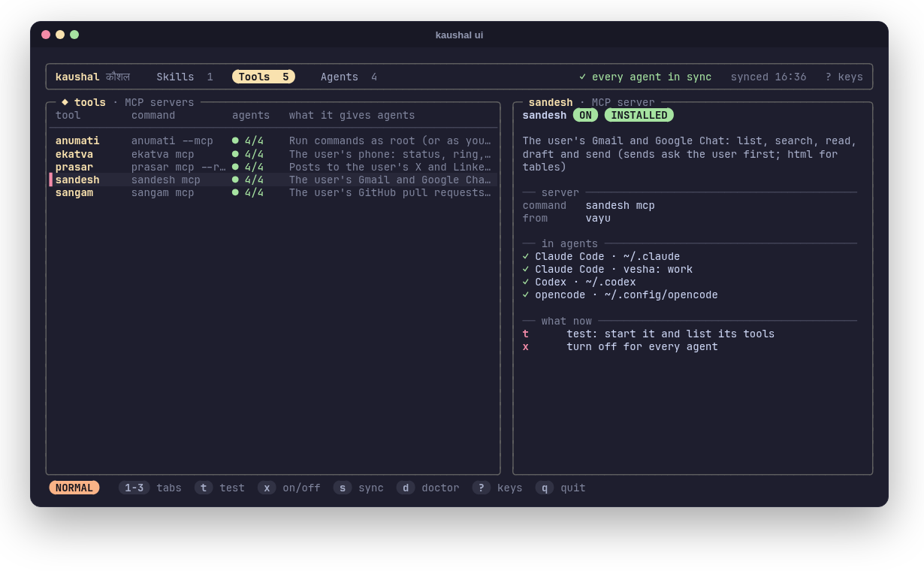The width and height of the screenshot is (924, 571).
Task: Minimize the window with the yellow button
Action: [x=60, y=35]
